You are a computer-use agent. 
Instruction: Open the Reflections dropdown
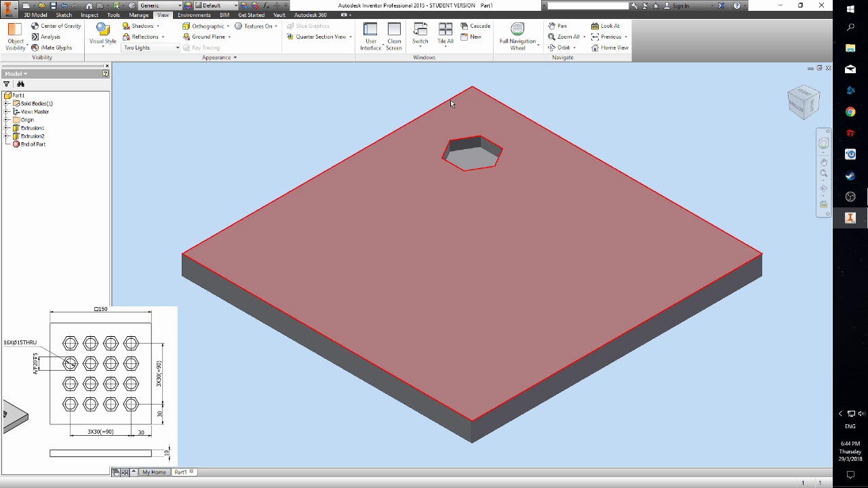[x=144, y=37]
